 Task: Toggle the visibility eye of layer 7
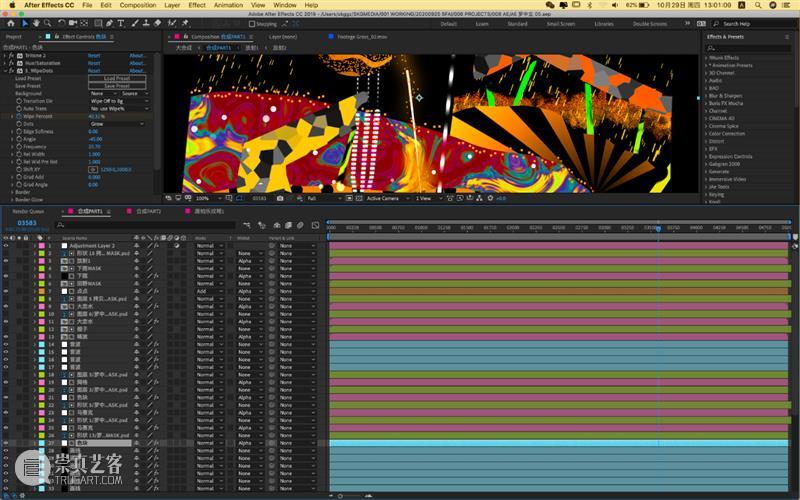pyautogui.click(x=6, y=291)
